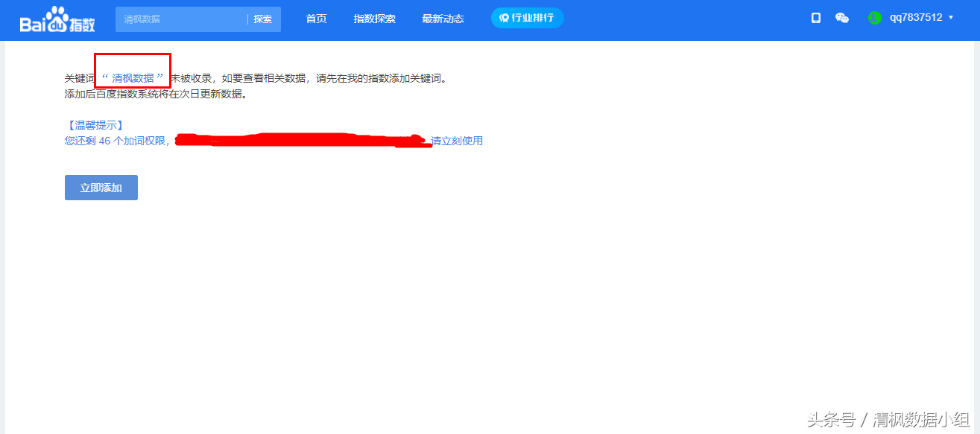Open the 指数探索 nav item
The image size is (980, 434).
[x=374, y=19]
